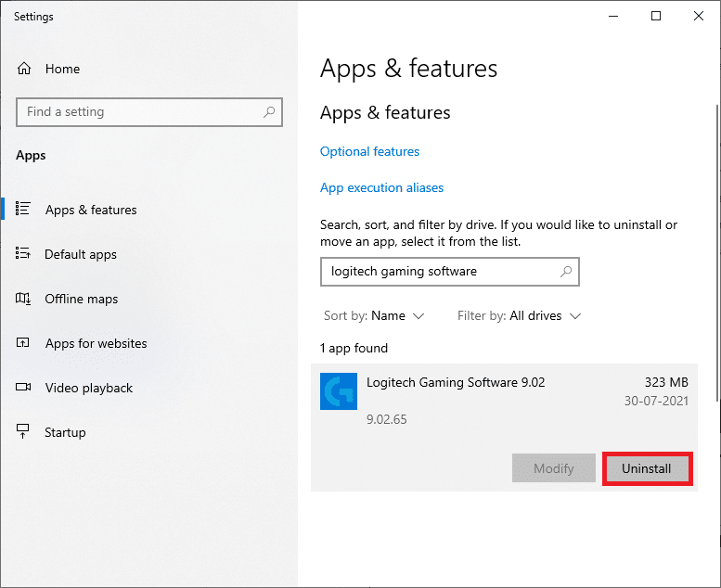Expand the Sort by Name dropdown

click(x=374, y=315)
